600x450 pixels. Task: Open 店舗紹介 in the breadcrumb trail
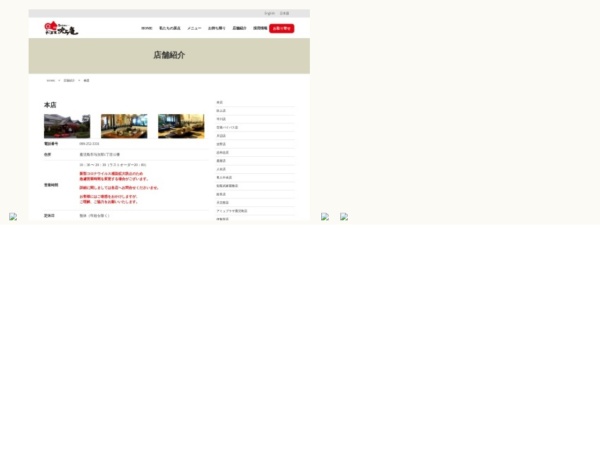click(x=69, y=81)
